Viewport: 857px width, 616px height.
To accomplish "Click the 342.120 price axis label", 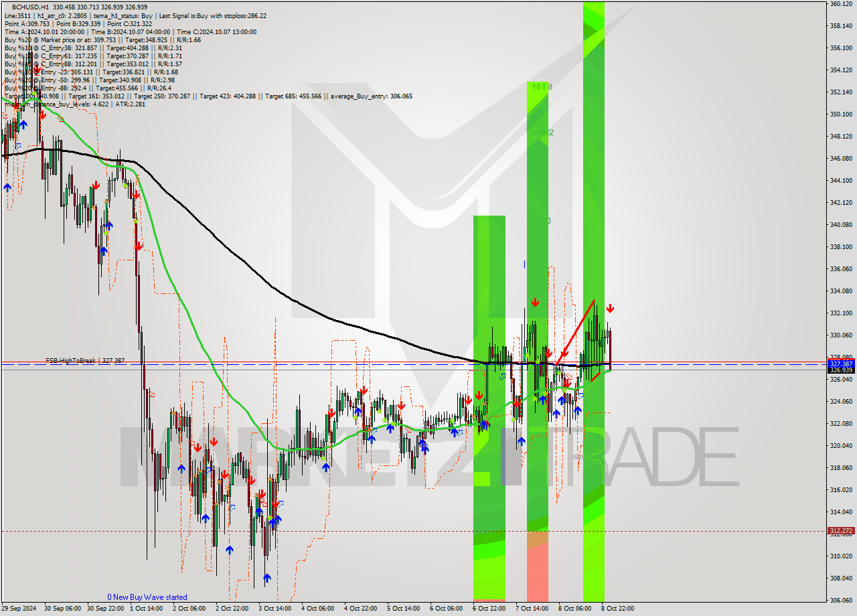I will coord(840,203).
